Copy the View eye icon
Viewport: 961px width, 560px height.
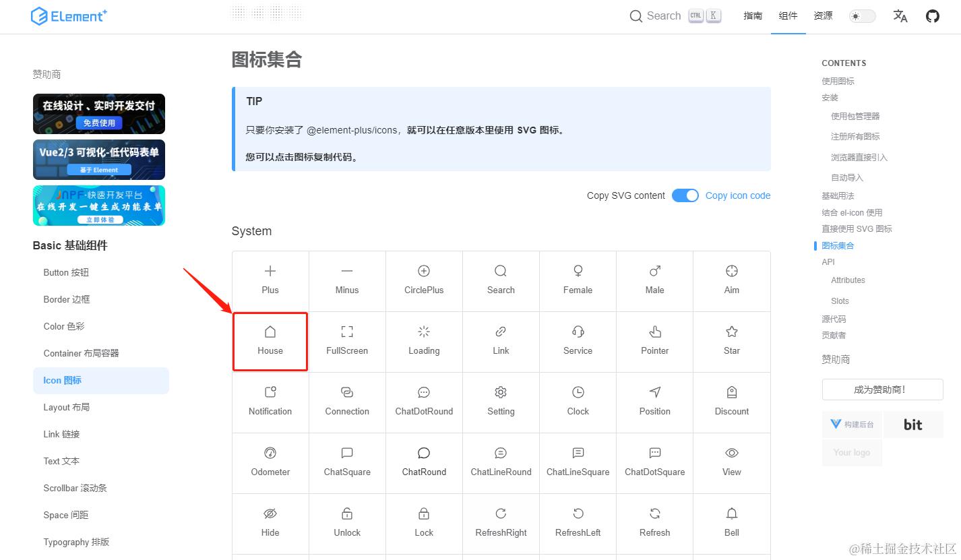[x=731, y=462]
